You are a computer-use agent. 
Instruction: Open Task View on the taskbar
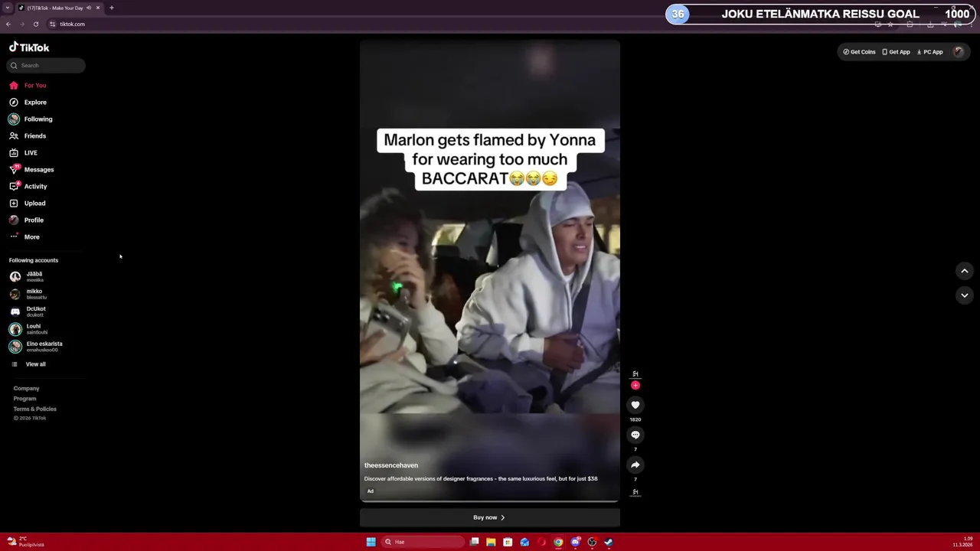click(475, 542)
